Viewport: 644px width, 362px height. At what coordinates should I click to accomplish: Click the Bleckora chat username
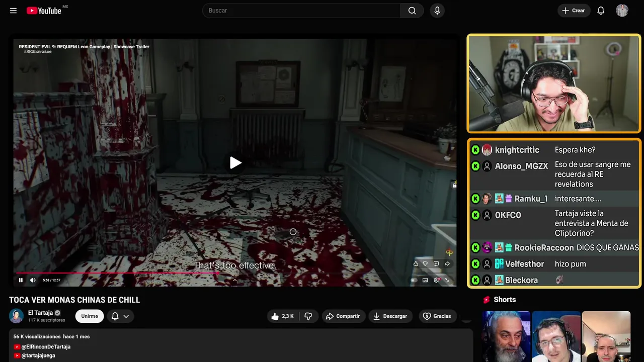(x=521, y=280)
